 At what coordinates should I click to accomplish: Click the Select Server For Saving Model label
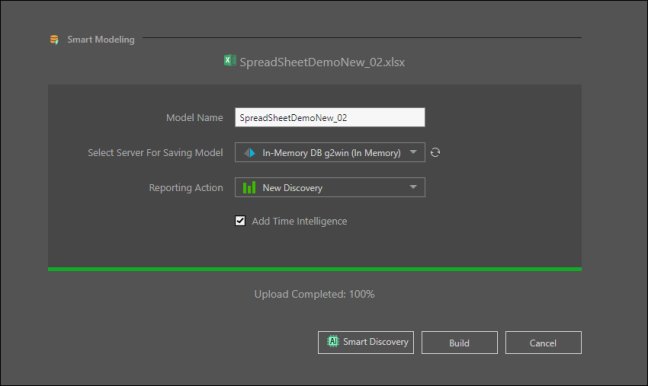pos(155,153)
